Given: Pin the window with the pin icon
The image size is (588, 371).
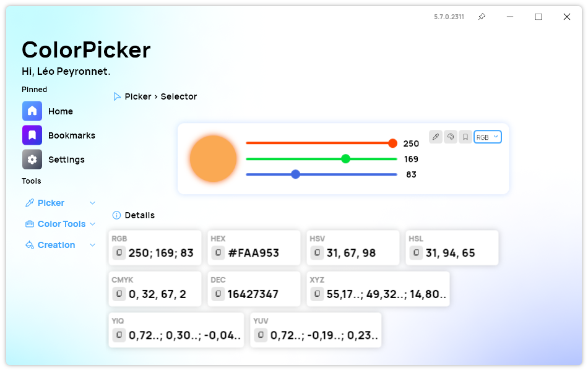Looking at the screenshot, I should [x=482, y=17].
